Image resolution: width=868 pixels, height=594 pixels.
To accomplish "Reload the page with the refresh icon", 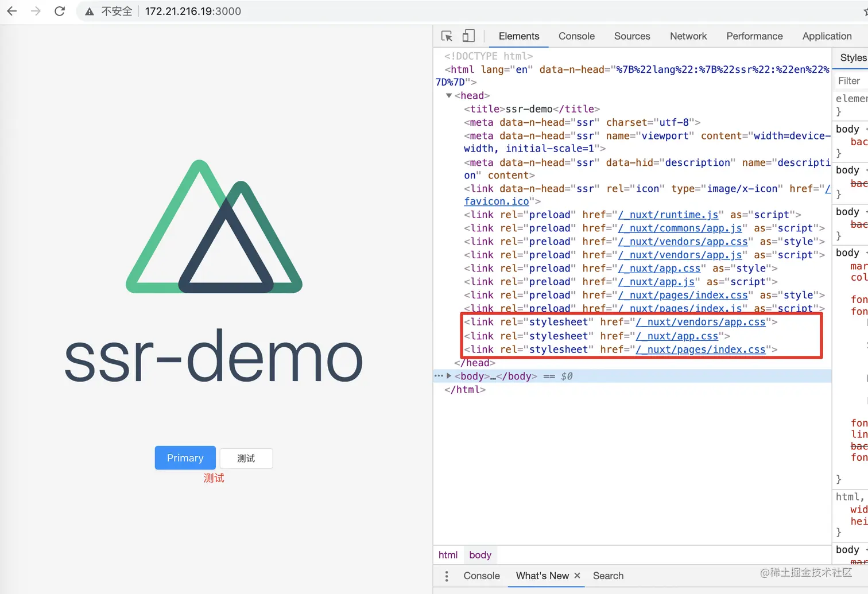I will (60, 11).
